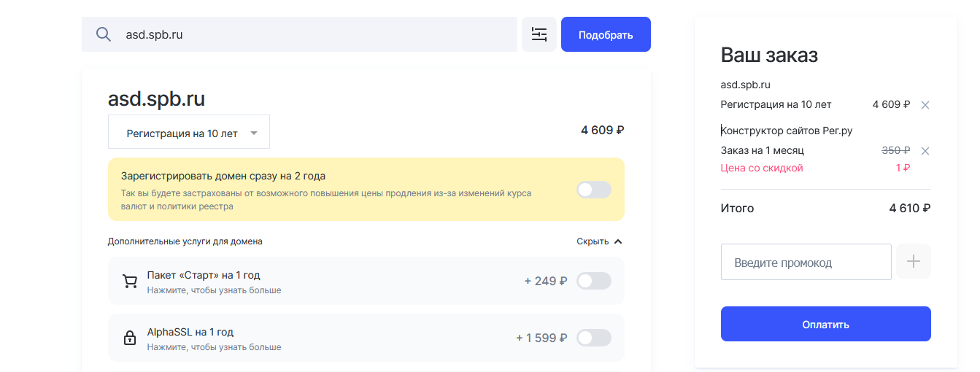Click the Дополнительные услуги для домена heading

(x=185, y=241)
